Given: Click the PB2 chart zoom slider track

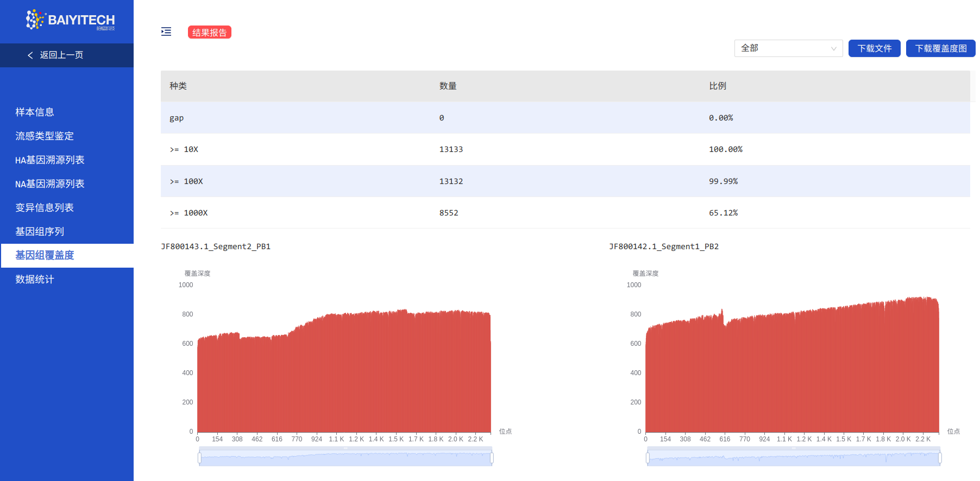Looking at the screenshot, I should 794,457.
